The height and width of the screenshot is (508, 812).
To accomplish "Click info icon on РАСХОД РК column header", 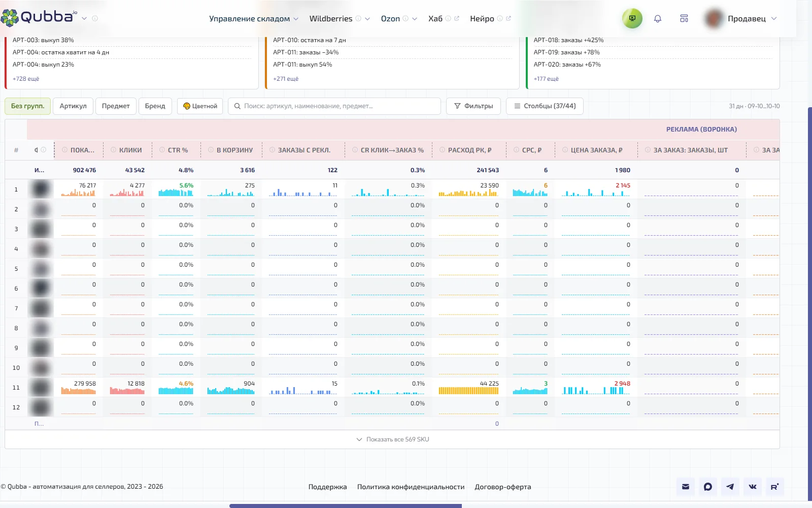I will point(442,150).
